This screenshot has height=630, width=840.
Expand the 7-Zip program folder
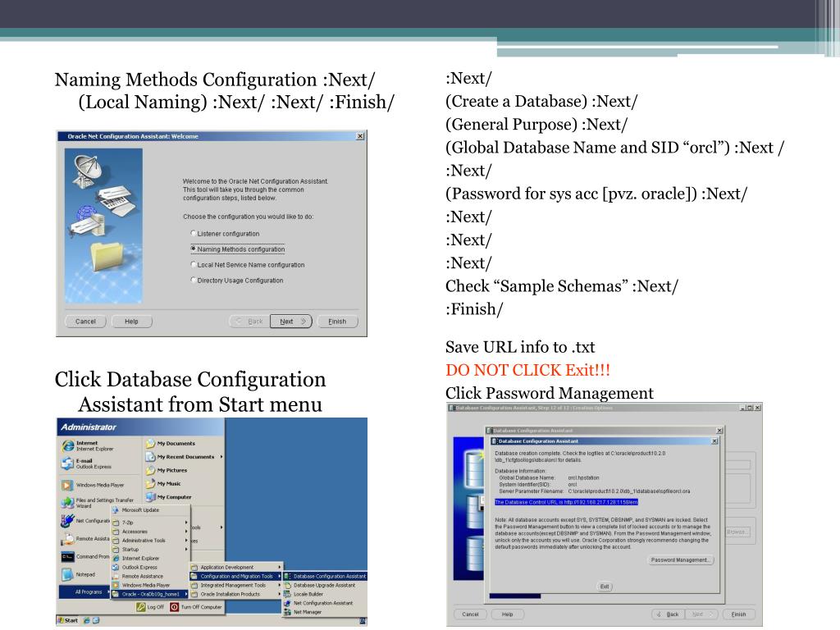click(150, 523)
